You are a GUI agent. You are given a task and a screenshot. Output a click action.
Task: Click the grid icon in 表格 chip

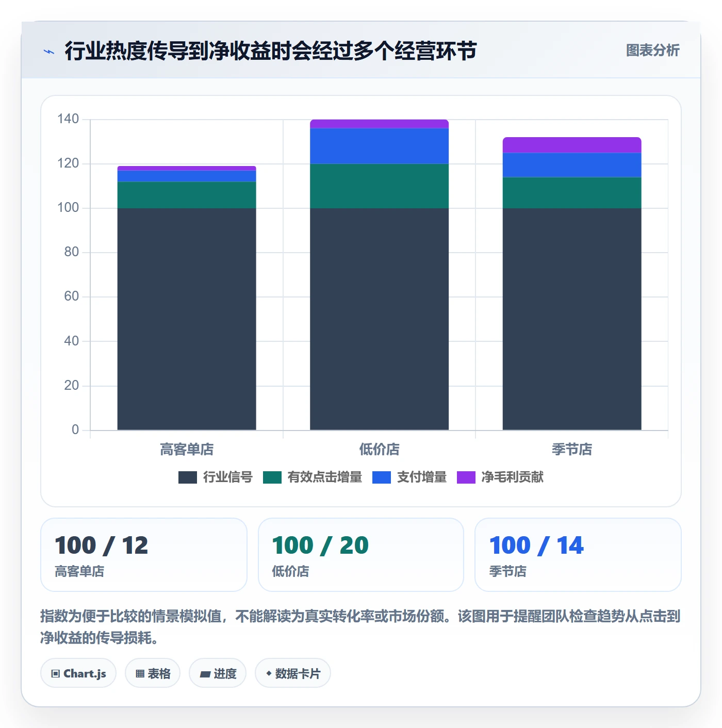pyautogui.click(x=140, y=674)
